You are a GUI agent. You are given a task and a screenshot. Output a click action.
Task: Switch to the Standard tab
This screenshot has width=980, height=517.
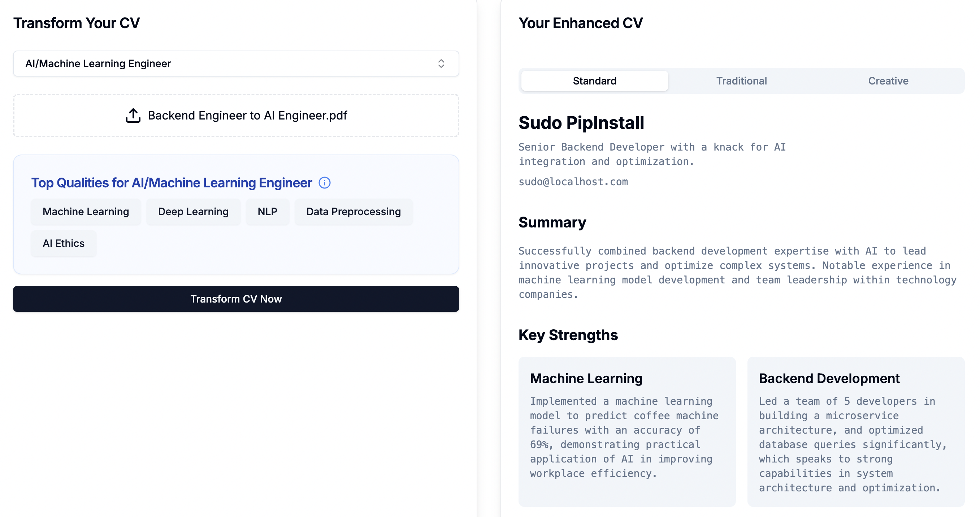click(594, 81)
